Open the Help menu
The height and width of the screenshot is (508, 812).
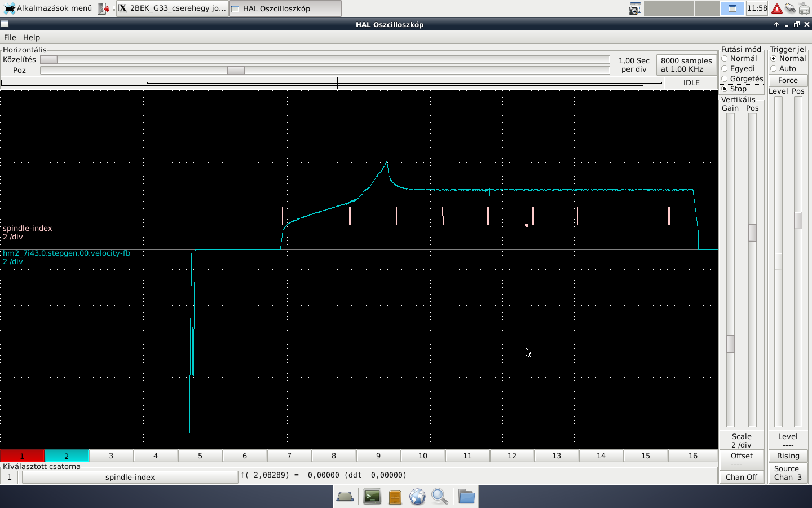(32, 37)
